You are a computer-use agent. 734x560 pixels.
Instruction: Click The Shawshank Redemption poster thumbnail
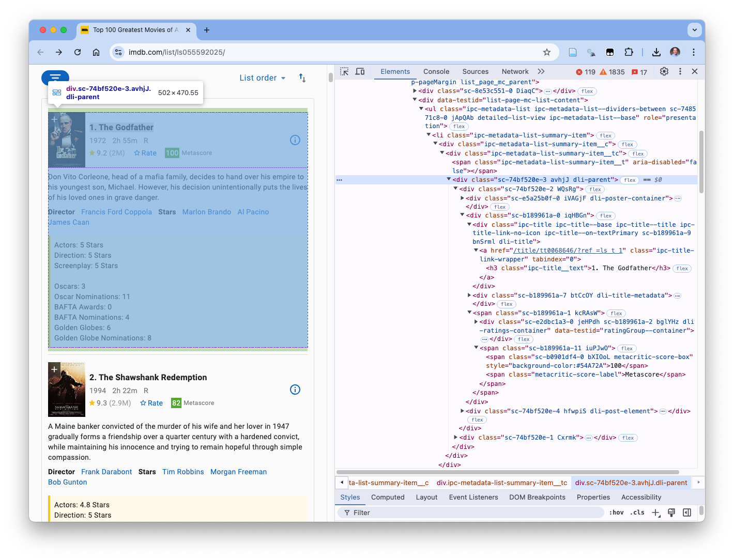tap(67, 390)
